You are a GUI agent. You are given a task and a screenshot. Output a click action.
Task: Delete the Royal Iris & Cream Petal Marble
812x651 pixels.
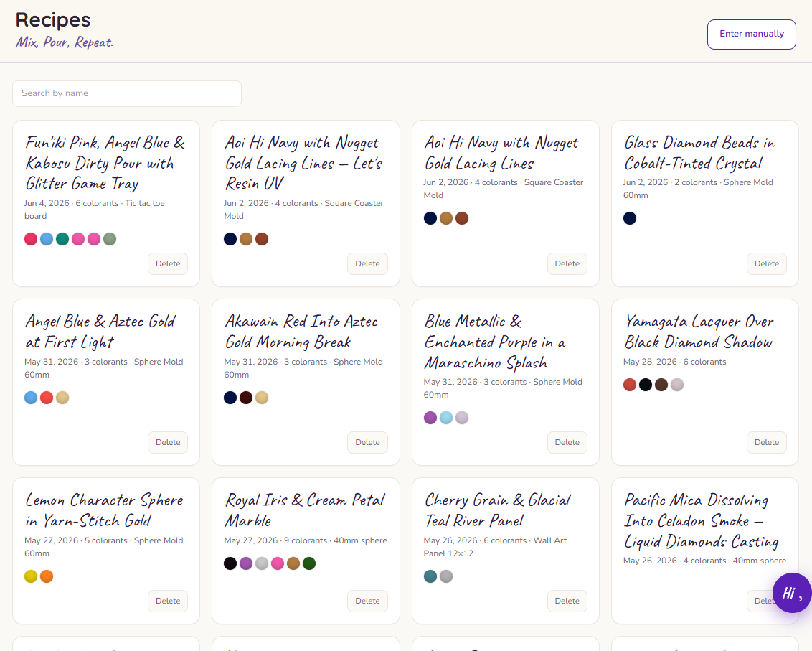point(367,601)
